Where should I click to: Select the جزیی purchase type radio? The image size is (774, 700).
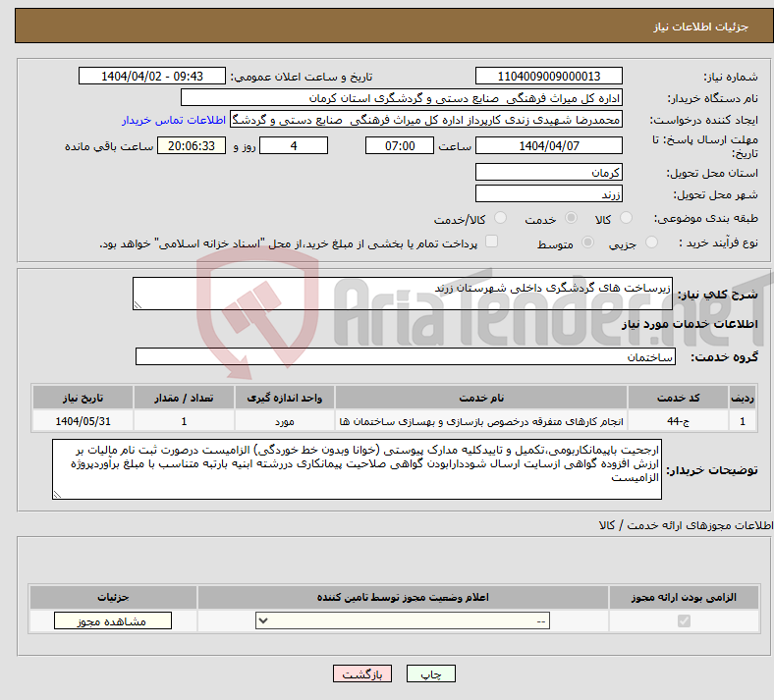(x=651, y=242)
